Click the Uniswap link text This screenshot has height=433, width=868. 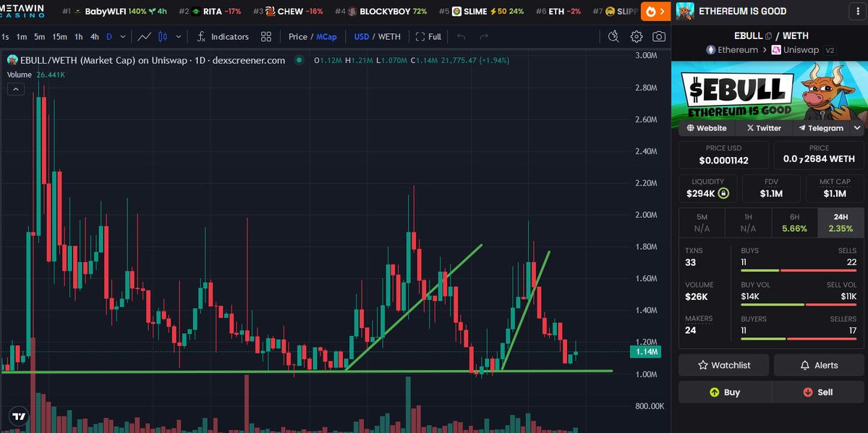pos(803,50)
